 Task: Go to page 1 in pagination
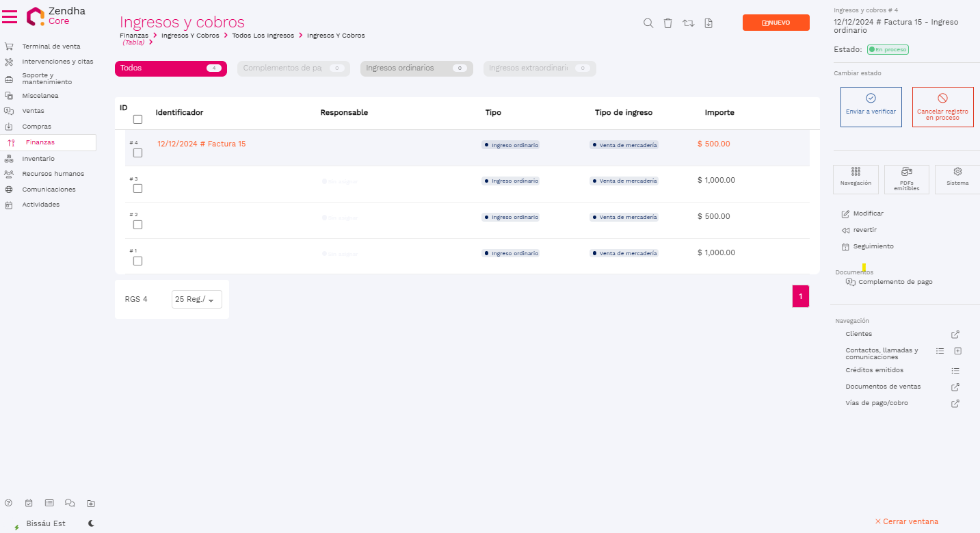pos(800,296)
